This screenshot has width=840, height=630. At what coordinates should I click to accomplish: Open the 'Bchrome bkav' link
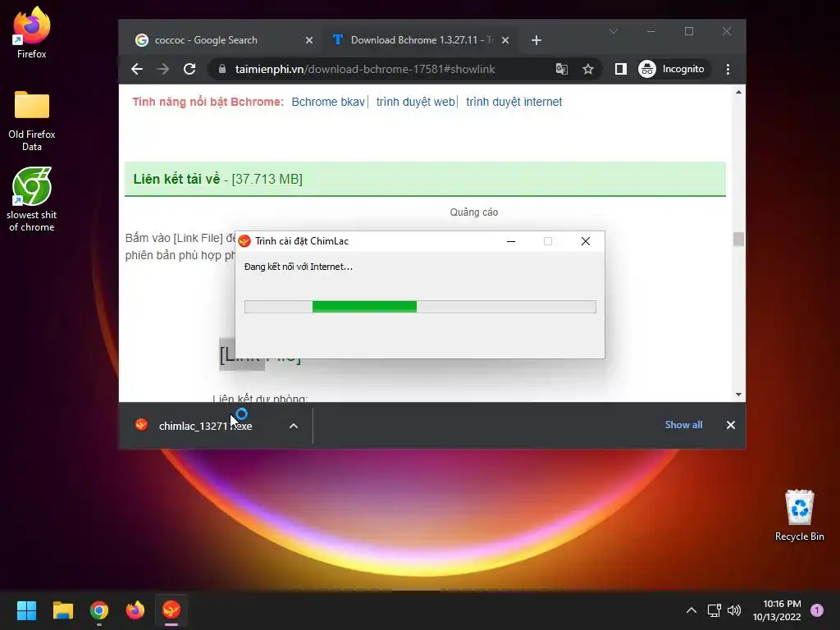[x=328, y=102]
